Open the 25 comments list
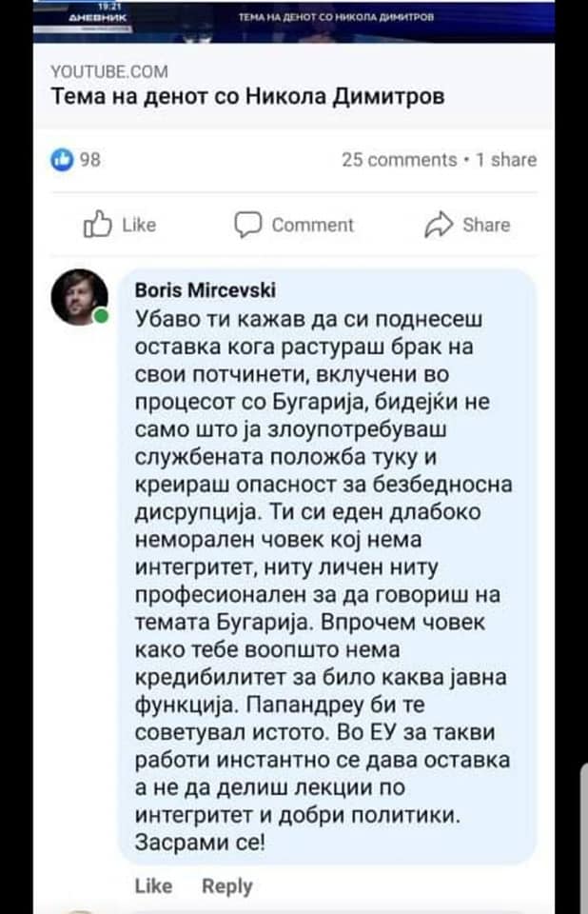Image resolution: width=588 pixels, height=914 pixels. 399,160
